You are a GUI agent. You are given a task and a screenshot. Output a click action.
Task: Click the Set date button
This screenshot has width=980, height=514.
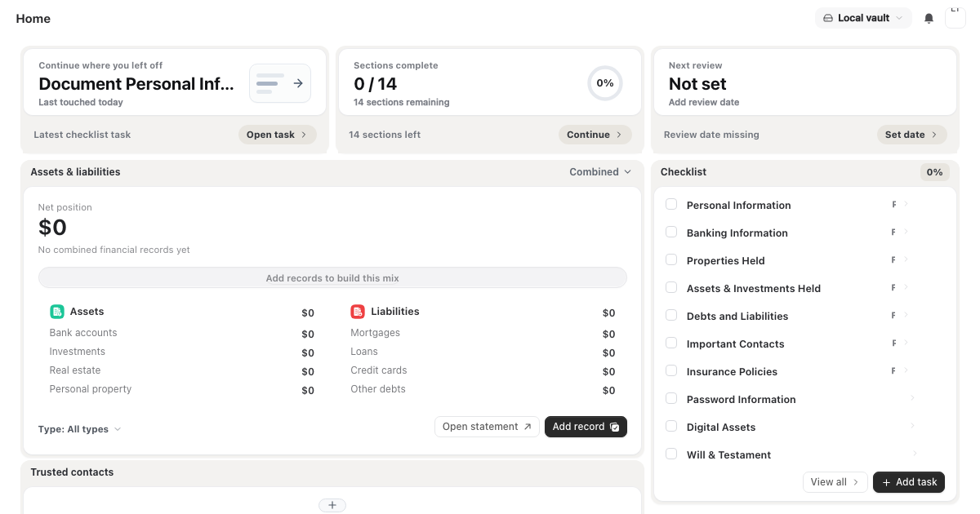click(912, 135)
